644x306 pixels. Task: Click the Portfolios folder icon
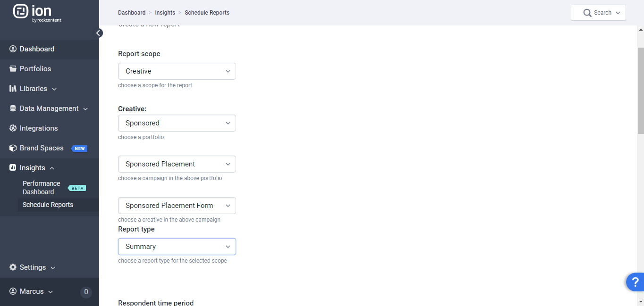pos(13,69)
